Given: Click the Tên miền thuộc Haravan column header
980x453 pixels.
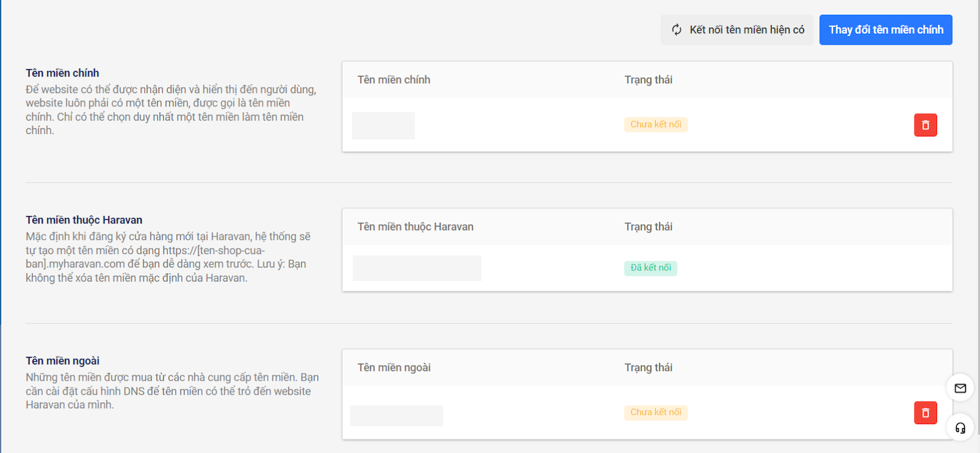Looking at the screenshot, I should tap(415, 226).
